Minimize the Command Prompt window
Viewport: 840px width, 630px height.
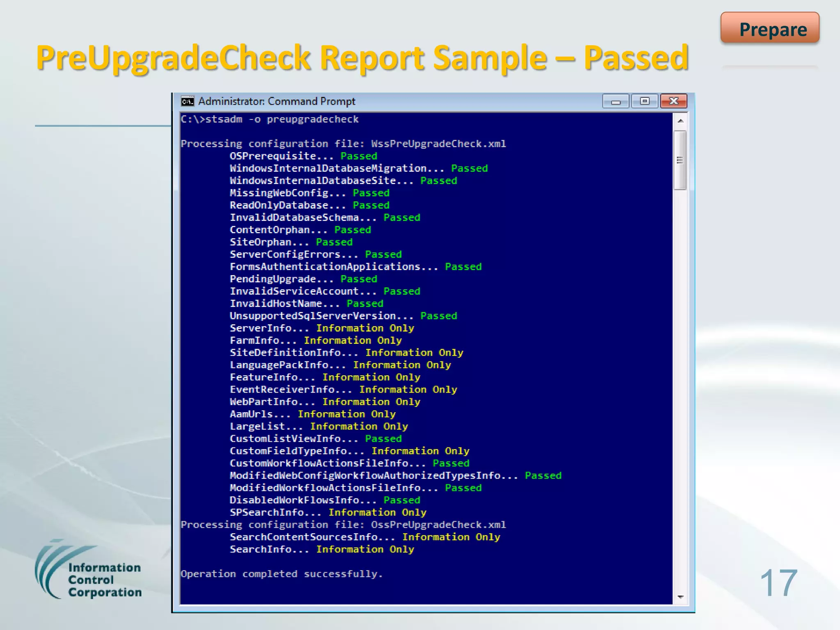point(616,101)
